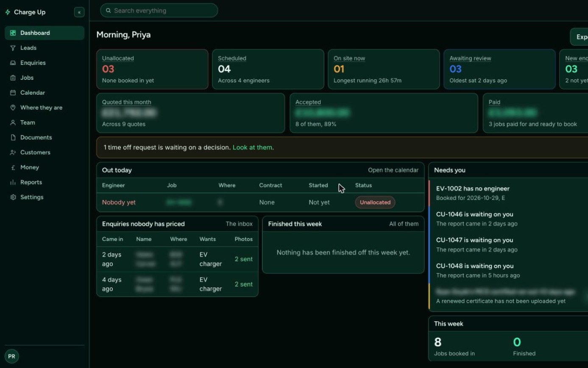Focus the Search everything field
Viewport: 588px width, 368px height.
coord(159,11)
